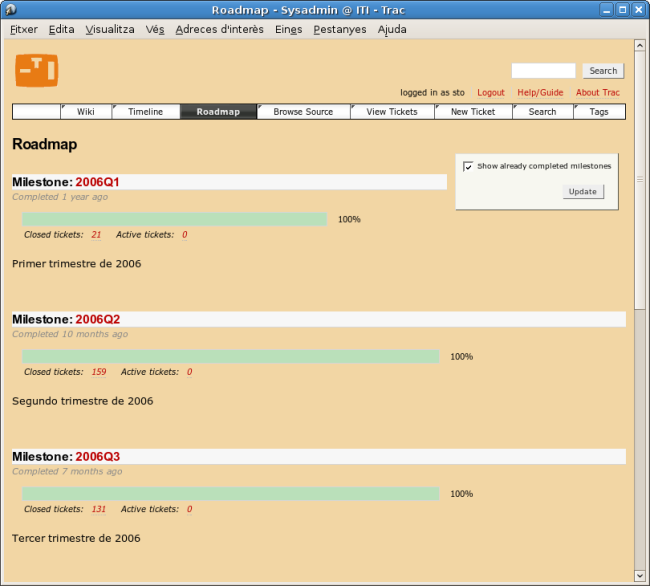The width and height of the screenshot is (650, 586).
Task: Click the Logout link
Action: click(x=491, y=93)
